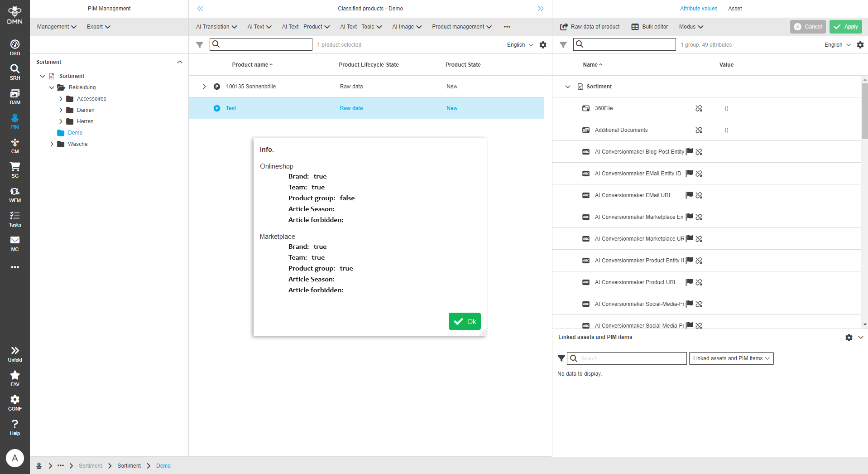Toggle the translation flag on AI Conversionmaker EMail URL
This screenshot has height=474, width=868.
[689, 195]
